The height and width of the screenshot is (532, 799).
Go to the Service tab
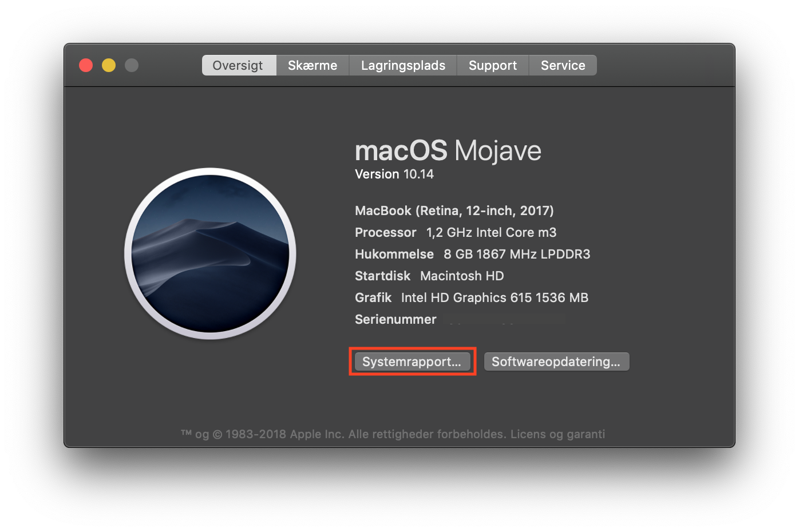563,65
